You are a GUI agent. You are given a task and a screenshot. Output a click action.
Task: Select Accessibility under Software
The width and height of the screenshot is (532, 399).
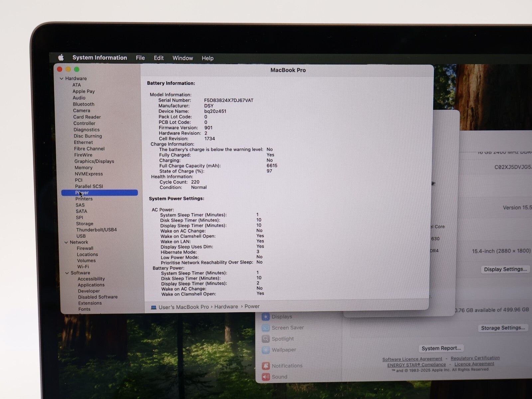coord(91,279)
